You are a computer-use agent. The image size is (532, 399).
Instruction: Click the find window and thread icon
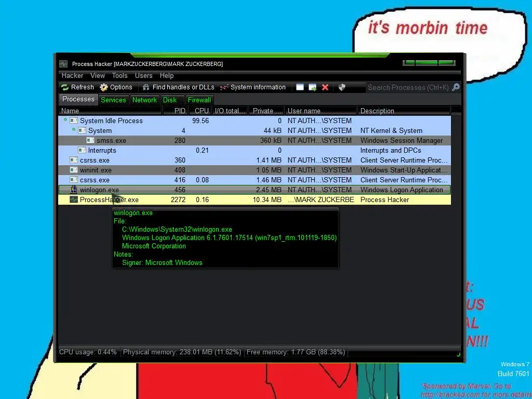pyautogui.click(x=312, y=87)
